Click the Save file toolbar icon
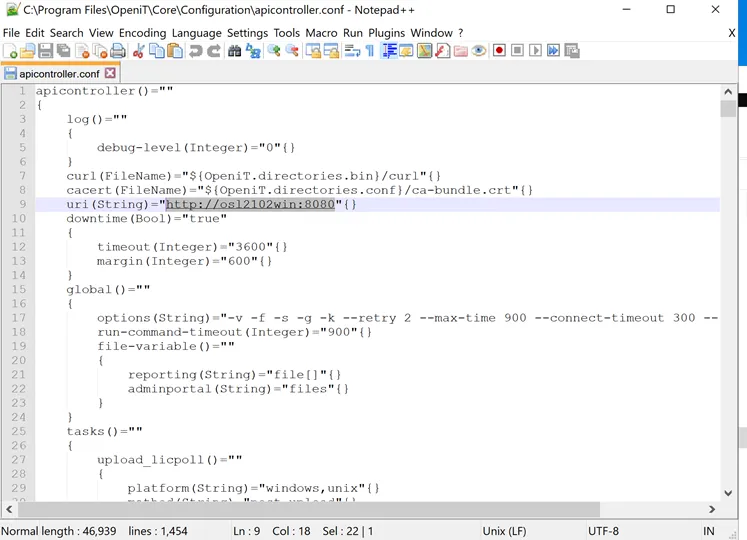The image size is (747, 540). click(45, 51)
